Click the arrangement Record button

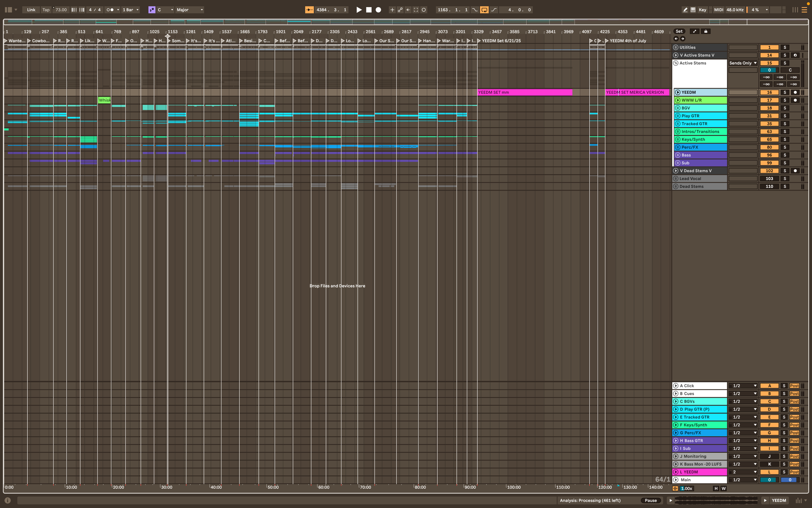click(x=378, y=10)
